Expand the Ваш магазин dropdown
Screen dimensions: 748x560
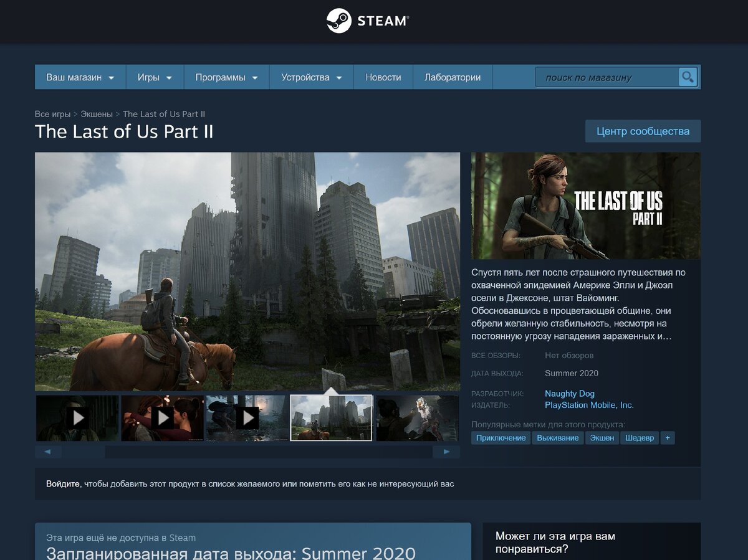pos(80,77)
